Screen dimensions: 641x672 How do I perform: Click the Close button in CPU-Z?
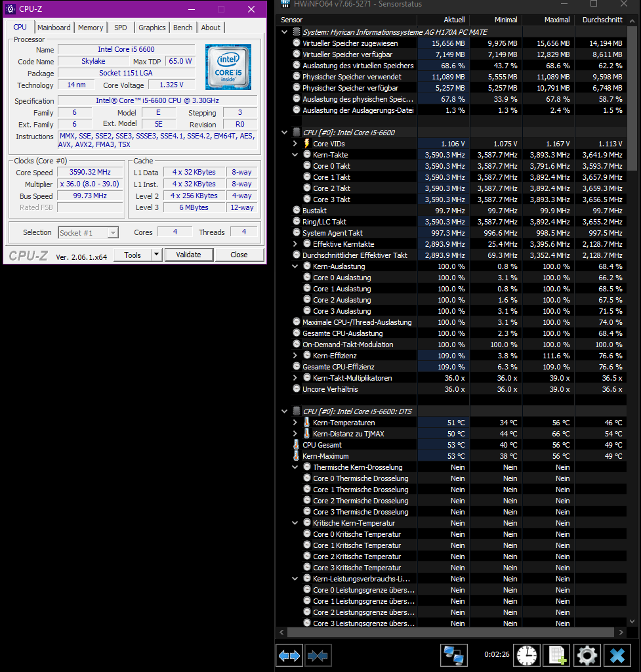point(239,255)
